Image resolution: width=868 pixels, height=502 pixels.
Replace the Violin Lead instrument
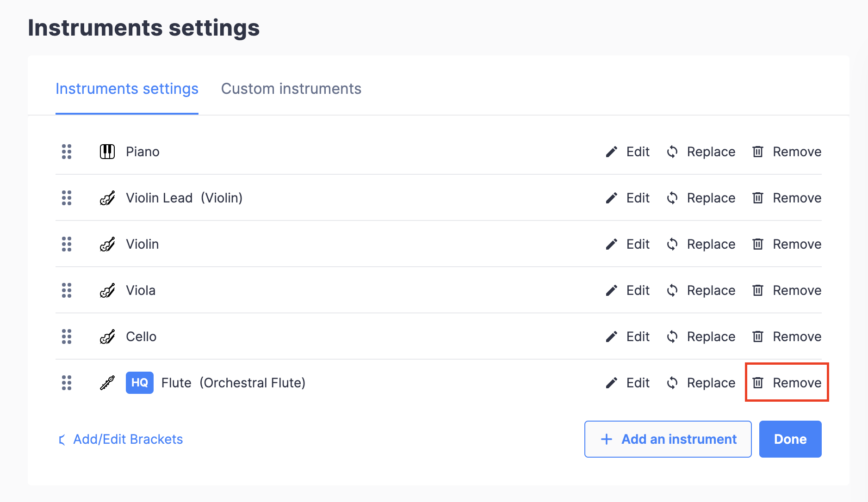click(x=701, y=198)
